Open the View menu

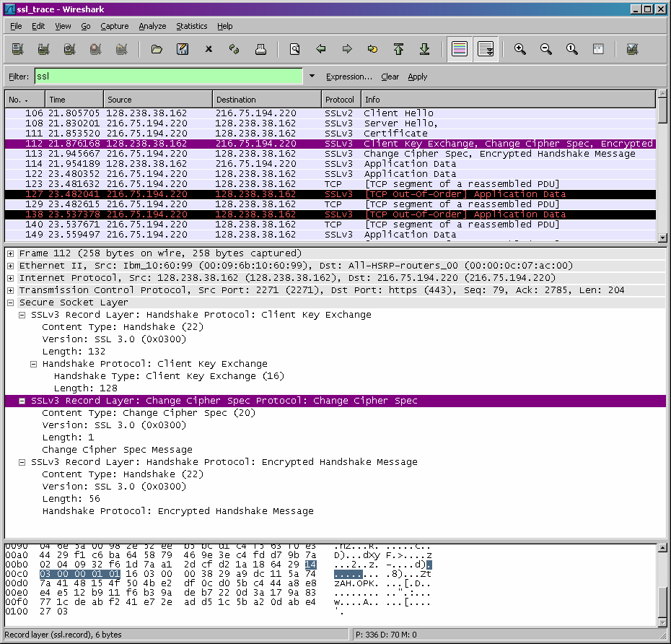click(63, 26)
